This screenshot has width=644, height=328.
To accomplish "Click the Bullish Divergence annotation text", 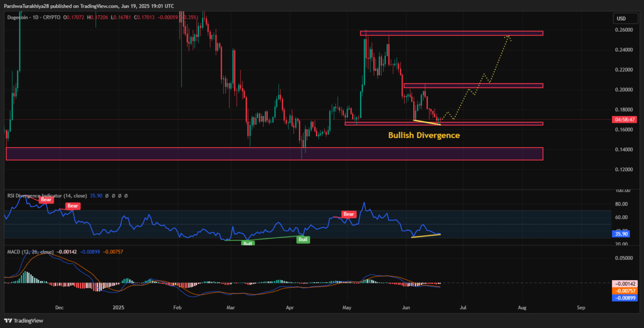I will point(424,135).
